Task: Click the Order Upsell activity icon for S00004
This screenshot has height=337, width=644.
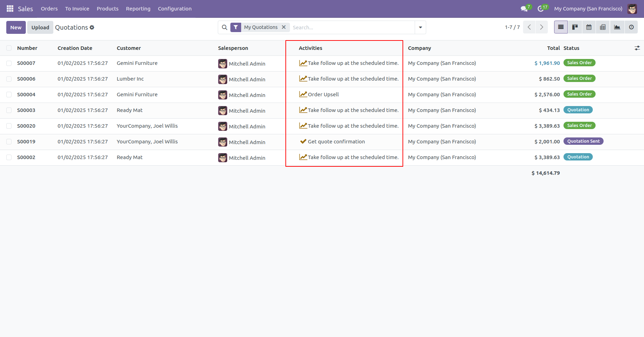Action: click(x=303, y=95)
